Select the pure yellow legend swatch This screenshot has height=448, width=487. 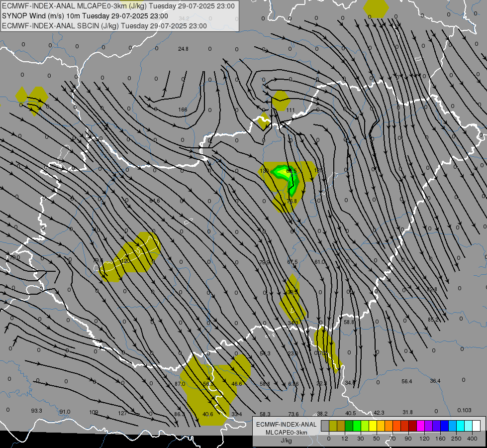coord(373,426)
